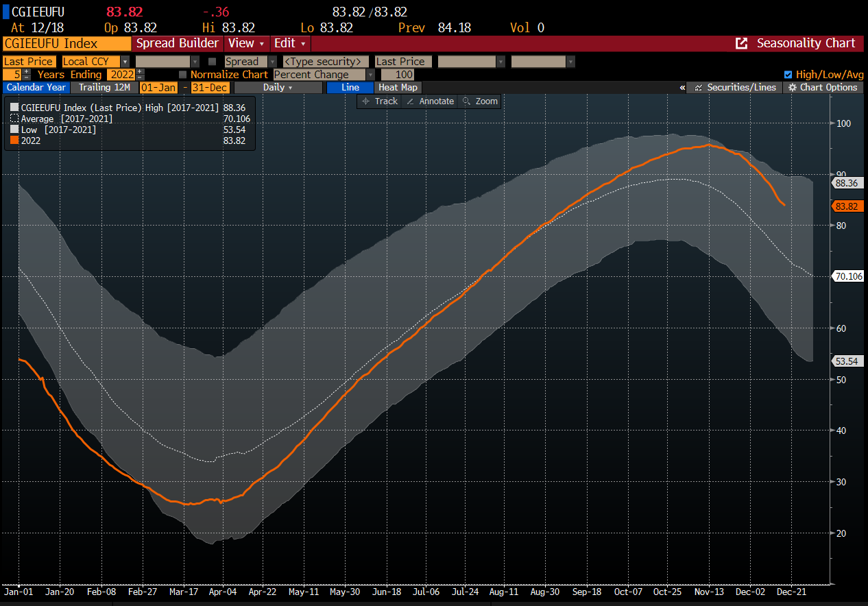Viewport: 868px width, 606px height.
Task: Enable the Normalize Chart checkbox
Action: coord(182,74)
